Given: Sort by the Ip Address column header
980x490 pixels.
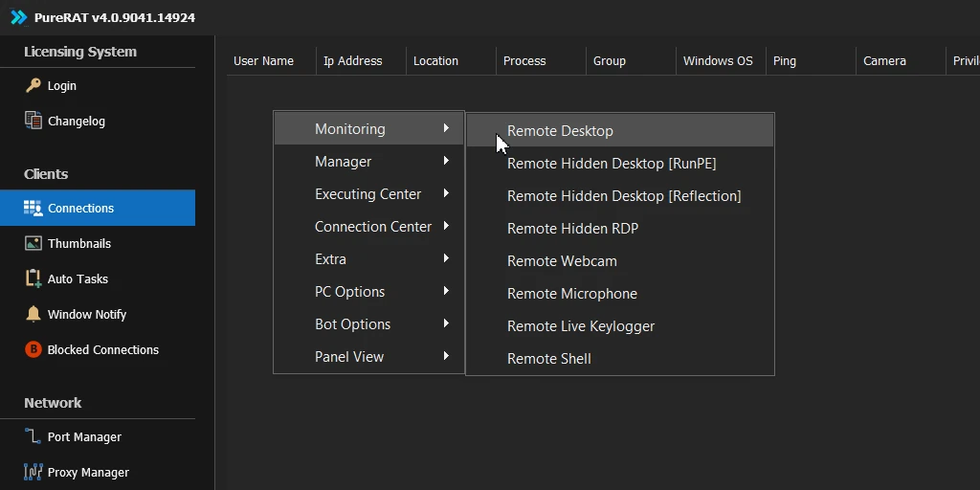Looking at the screenshot, I should point(361,60).
